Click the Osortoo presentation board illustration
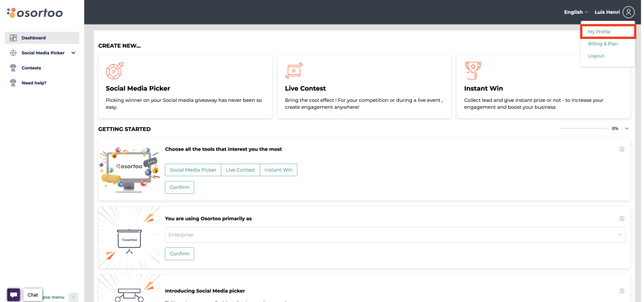The image size is (644, 302). pyautogui.click(x=130, y=237)
